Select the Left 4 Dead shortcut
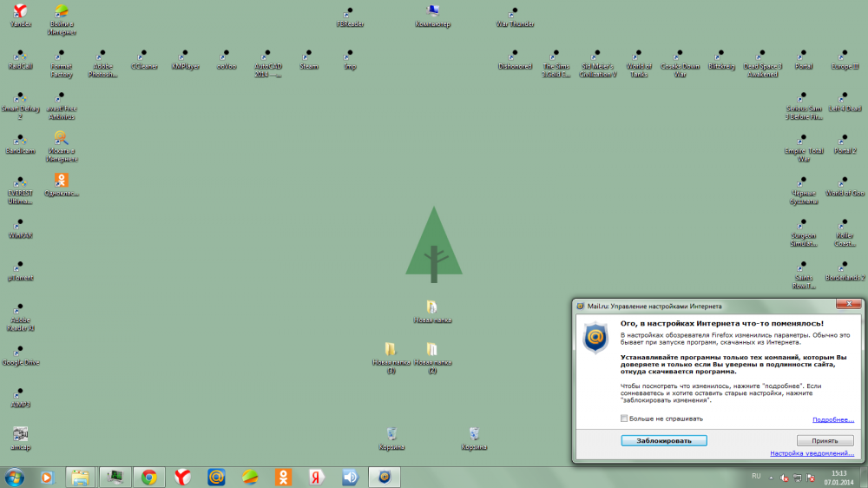The width and height of the screenshot is (868, 488). [845, 102]
